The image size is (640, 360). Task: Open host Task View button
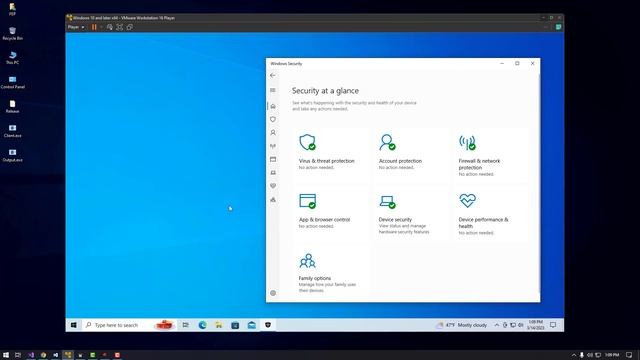click(x=18, y=355)
